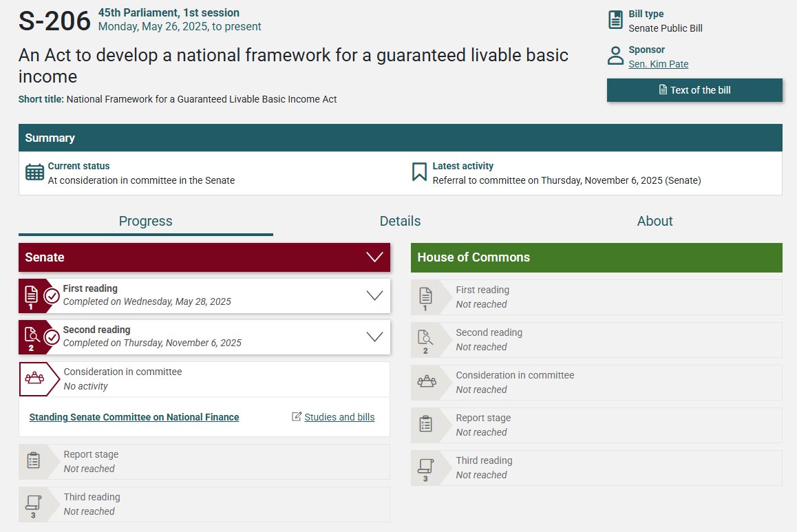Open sponsor Sen. Kim Pate link

pos(658,64)
